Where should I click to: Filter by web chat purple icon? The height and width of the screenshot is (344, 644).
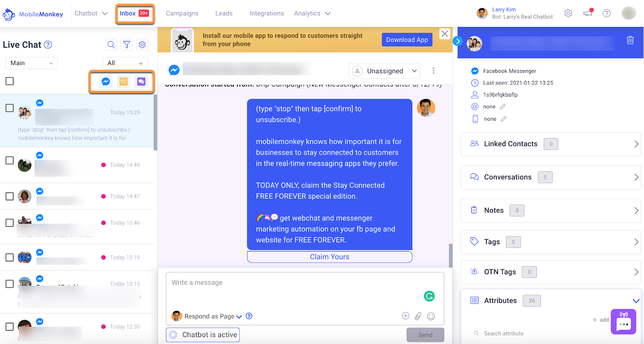[x=141, y=82]
